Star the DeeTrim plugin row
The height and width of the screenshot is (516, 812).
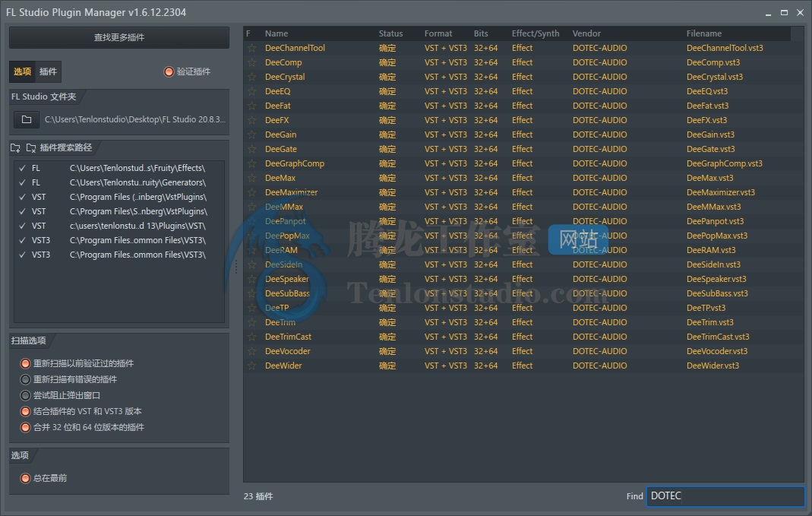tap(251, 322)
